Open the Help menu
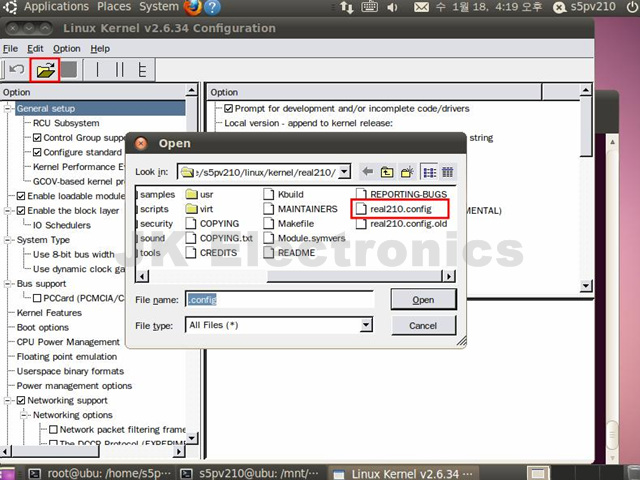This screenshot has height=480, width=640. pos(100,49)
